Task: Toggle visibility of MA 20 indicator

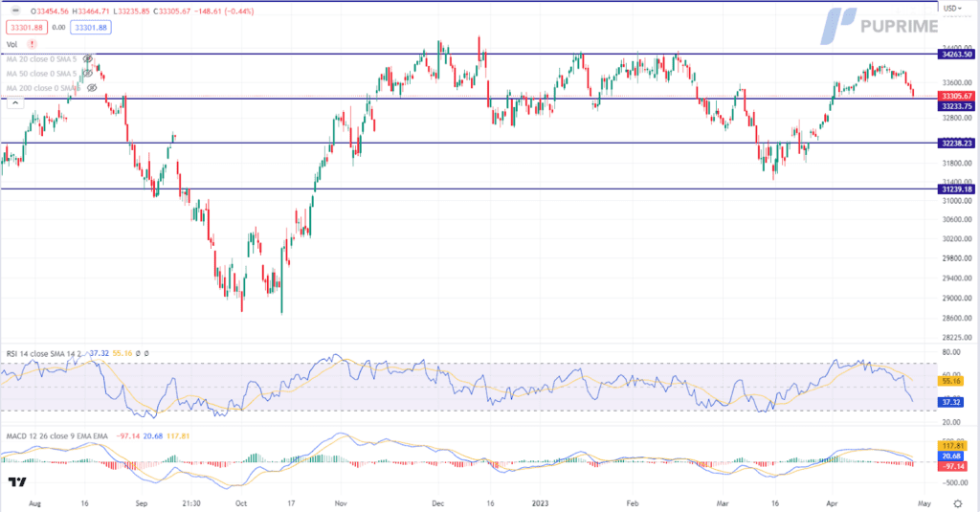Action: [87, 58]
